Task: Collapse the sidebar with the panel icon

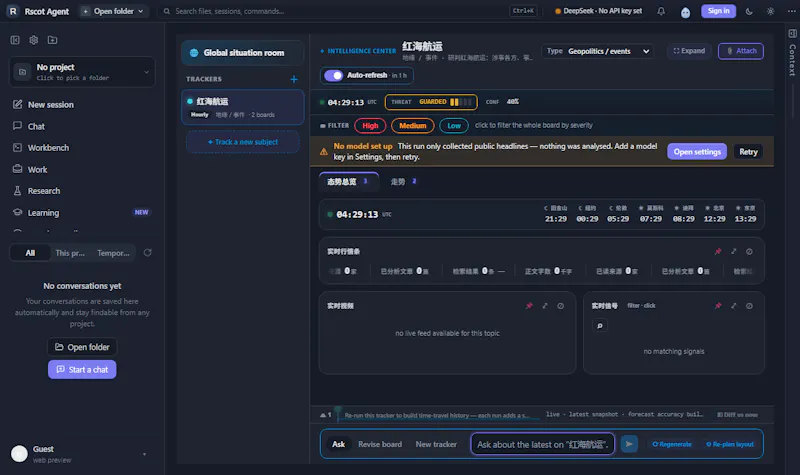Action: (15, 40)
